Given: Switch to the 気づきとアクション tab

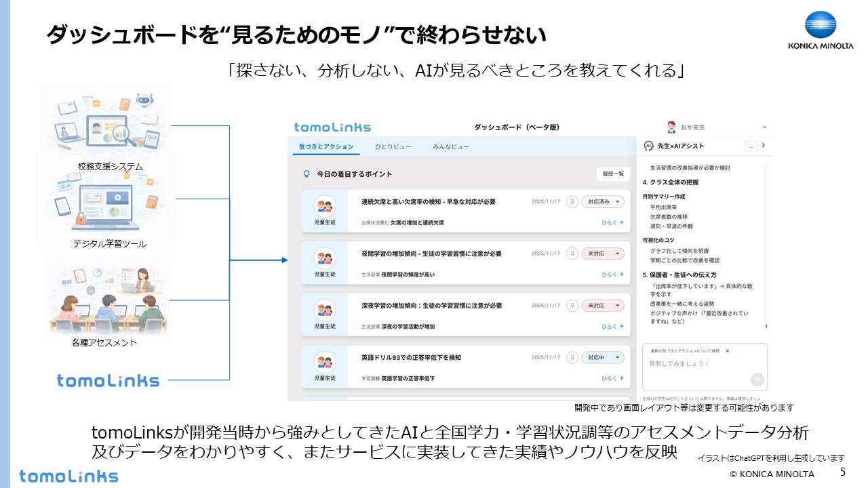Looking at the screenshot, I should (327, 146).
